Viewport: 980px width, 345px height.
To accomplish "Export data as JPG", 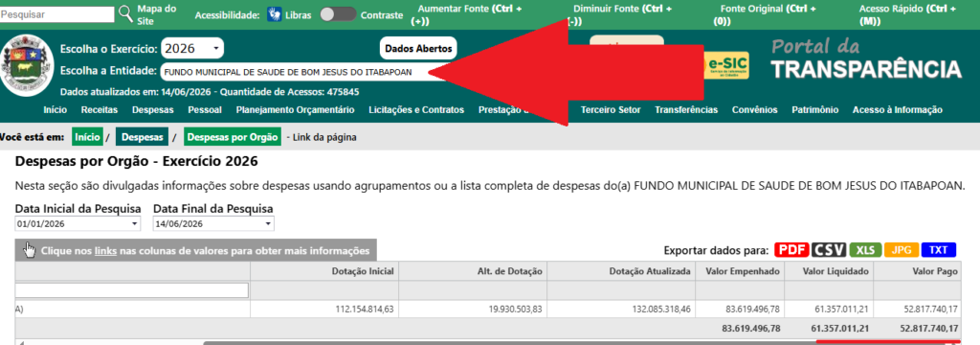I will point(902,250).
